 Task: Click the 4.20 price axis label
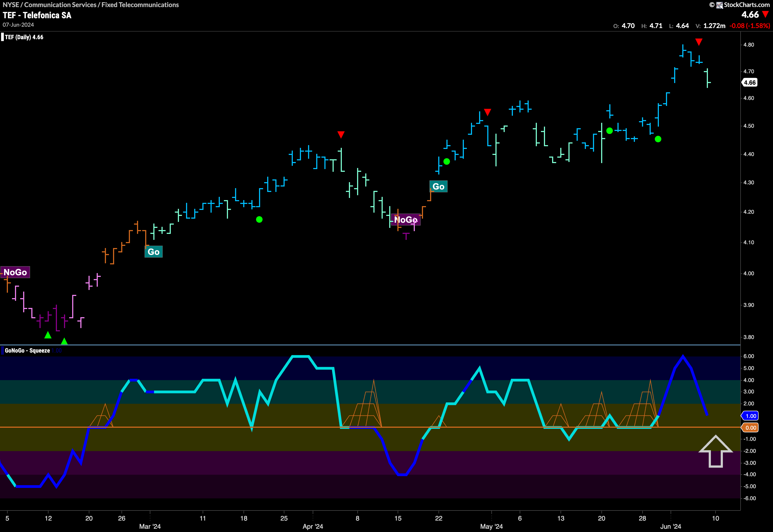[749, 212]
